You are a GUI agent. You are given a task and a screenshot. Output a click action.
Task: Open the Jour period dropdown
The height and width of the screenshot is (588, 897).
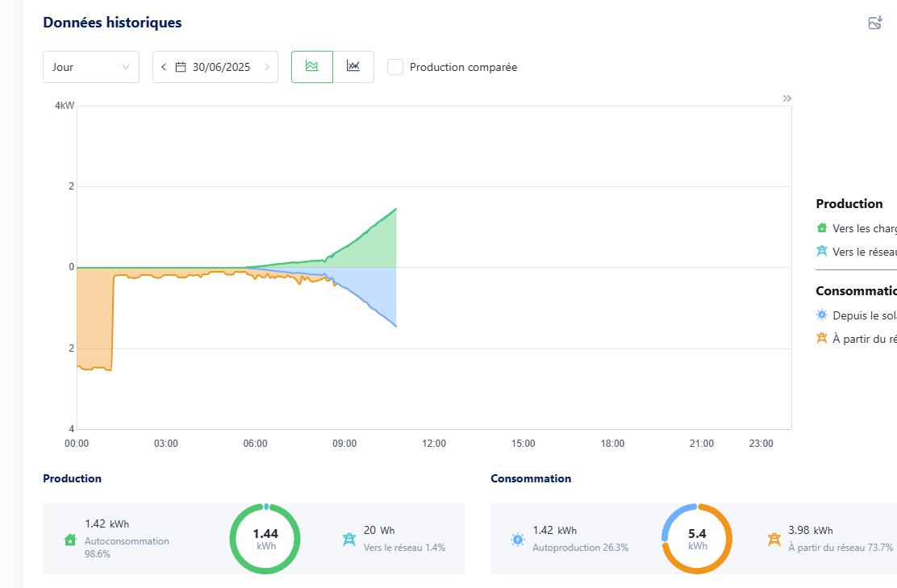pyautogui.click(x=91, y=67)
